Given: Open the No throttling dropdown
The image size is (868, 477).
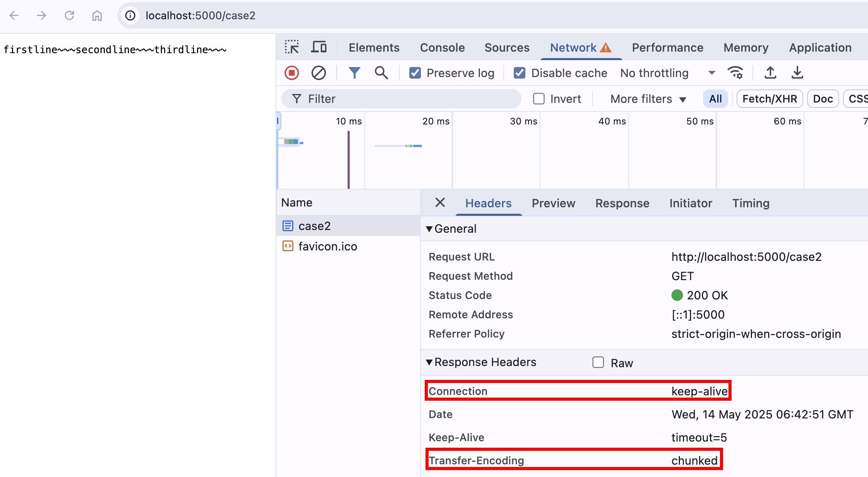Looking at the screenshot, I should [x=668, y=73].
